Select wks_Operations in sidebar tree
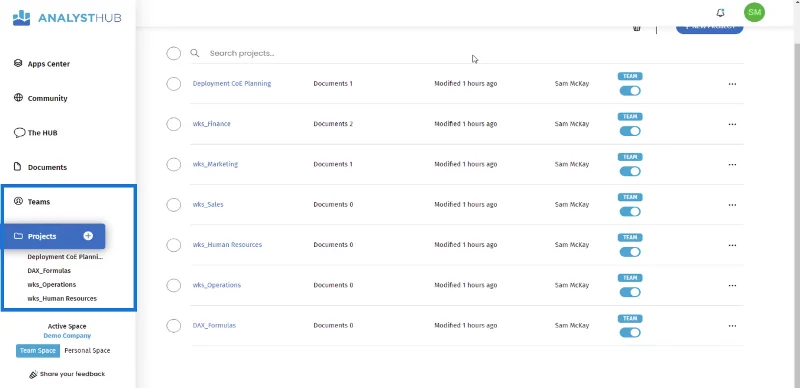 [x=52, y=284]
